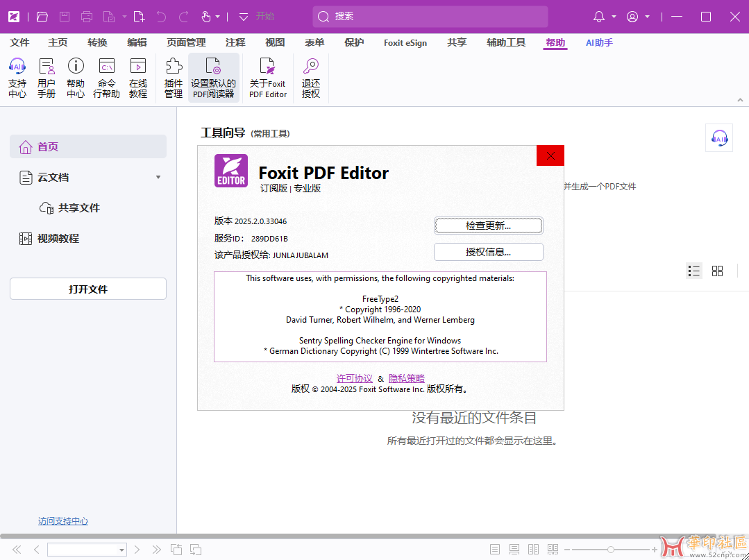The image size is (749, 560).
Task: Launch Online Tutorials (在线教程)
Action: click(x=138, y=78)
